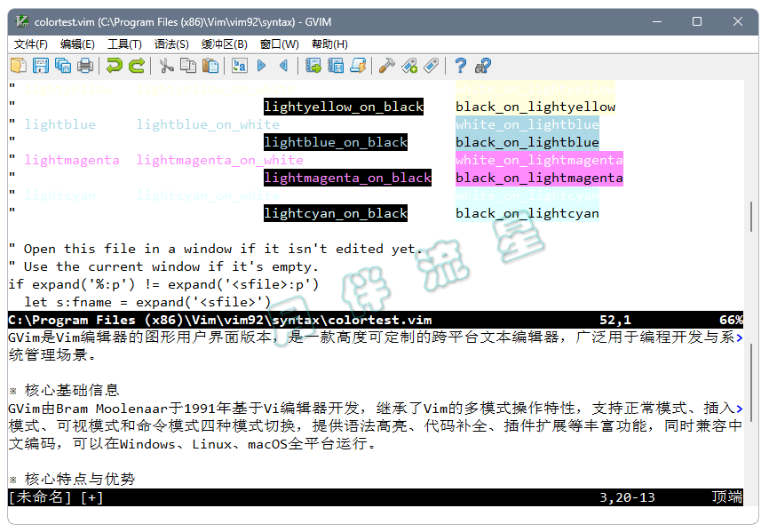Copy selection with the copy icon

(188, 65)
